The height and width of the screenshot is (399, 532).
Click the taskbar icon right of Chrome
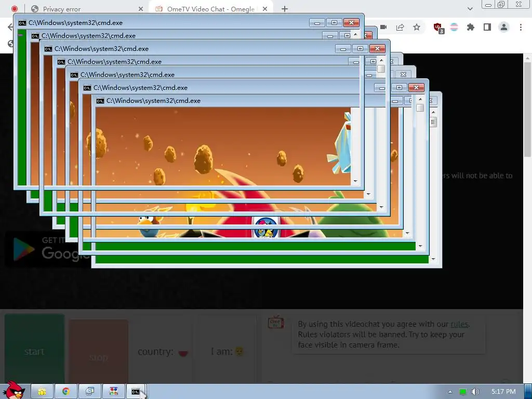(90, 392)
